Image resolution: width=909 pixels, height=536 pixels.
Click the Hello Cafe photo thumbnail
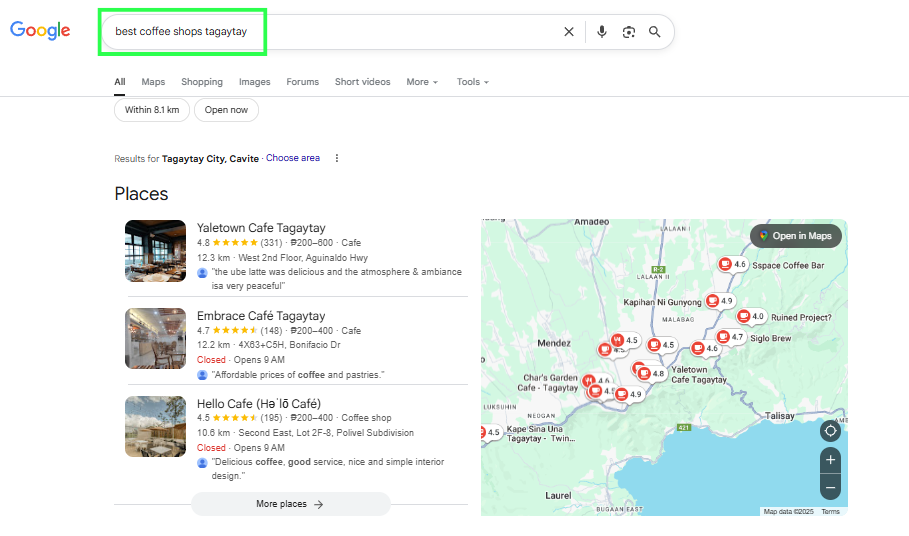coord(155,426)
